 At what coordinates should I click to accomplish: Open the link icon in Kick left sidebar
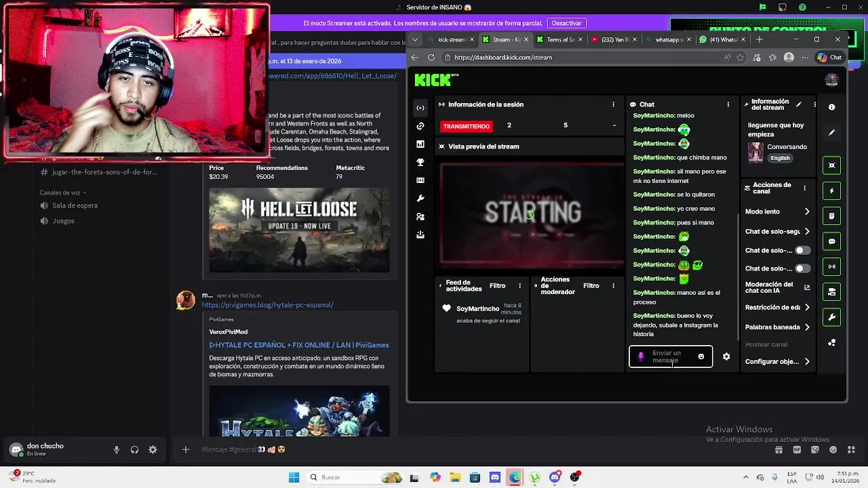click(420, 126)
